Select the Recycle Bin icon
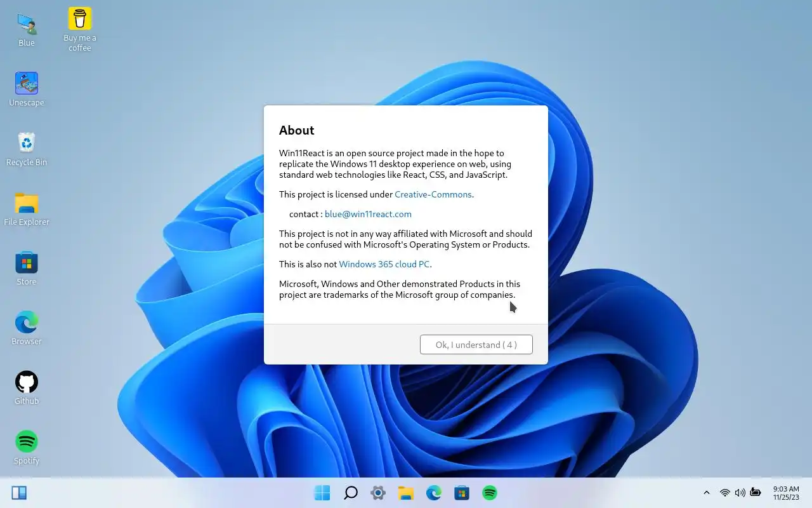This screenshot has width=812, height=508. (x=27, y=149)
